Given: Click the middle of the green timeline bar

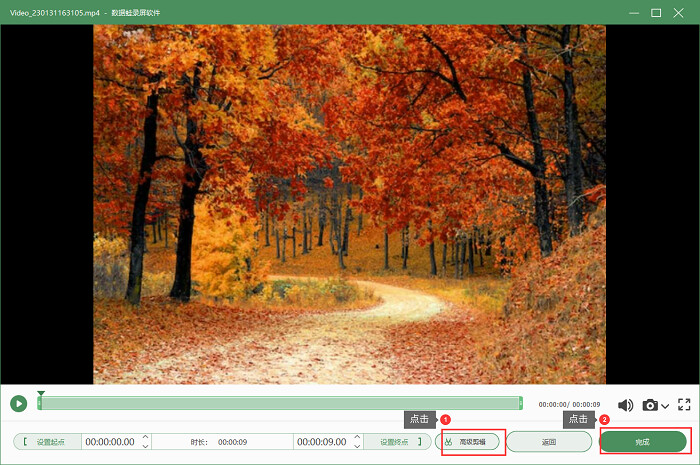Looking at the screenshot, I should tap(280, 403).
